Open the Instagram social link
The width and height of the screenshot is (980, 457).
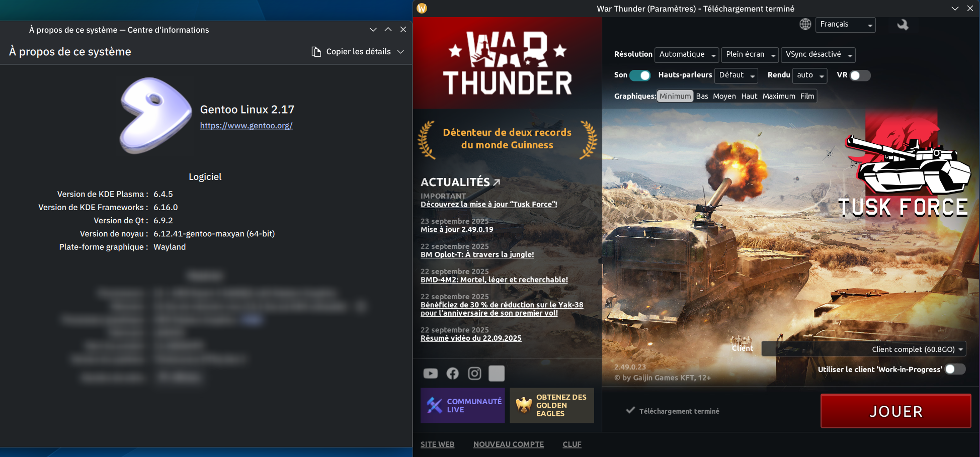(474, 373)
